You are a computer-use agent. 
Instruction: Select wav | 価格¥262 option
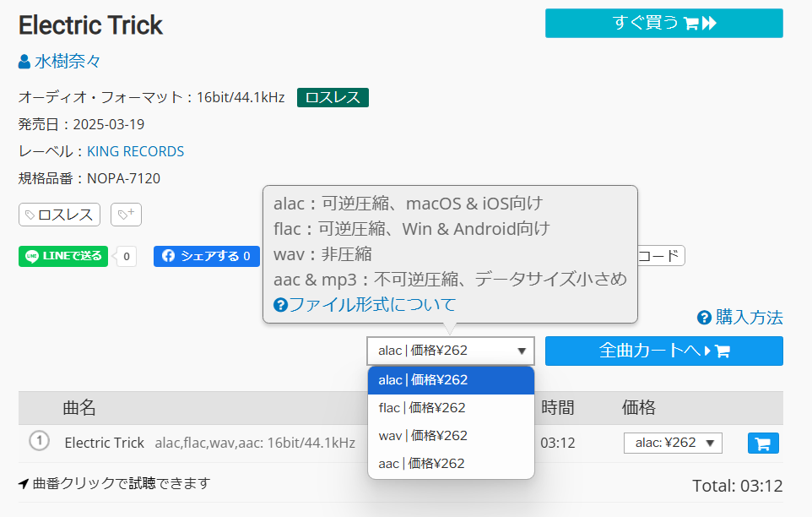pos(451,436)
